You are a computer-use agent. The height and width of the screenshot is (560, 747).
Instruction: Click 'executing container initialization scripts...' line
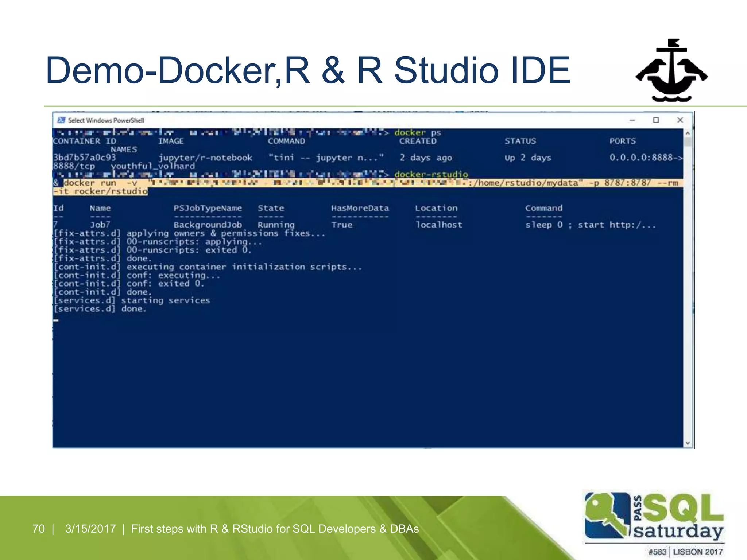click(x=244, y=267)
